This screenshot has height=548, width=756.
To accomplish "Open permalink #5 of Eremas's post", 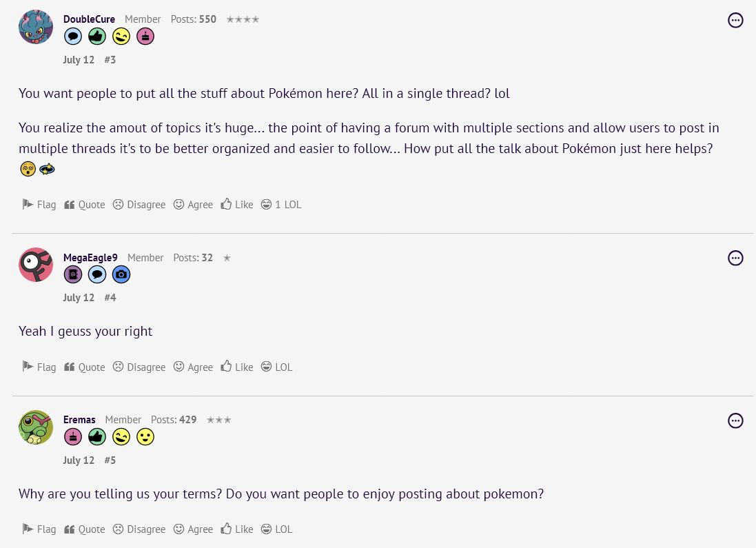I will (x=110, y=460).
